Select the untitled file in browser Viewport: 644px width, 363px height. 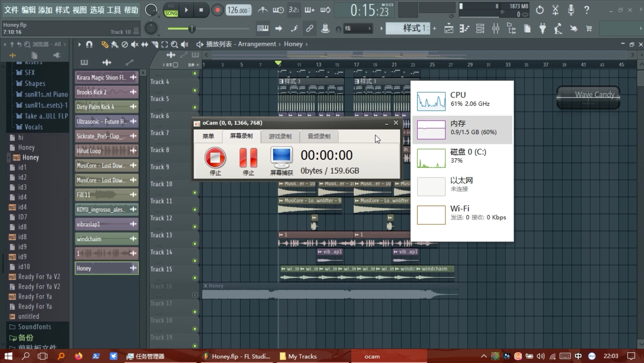pyautogui.click(x=29, y=316)
